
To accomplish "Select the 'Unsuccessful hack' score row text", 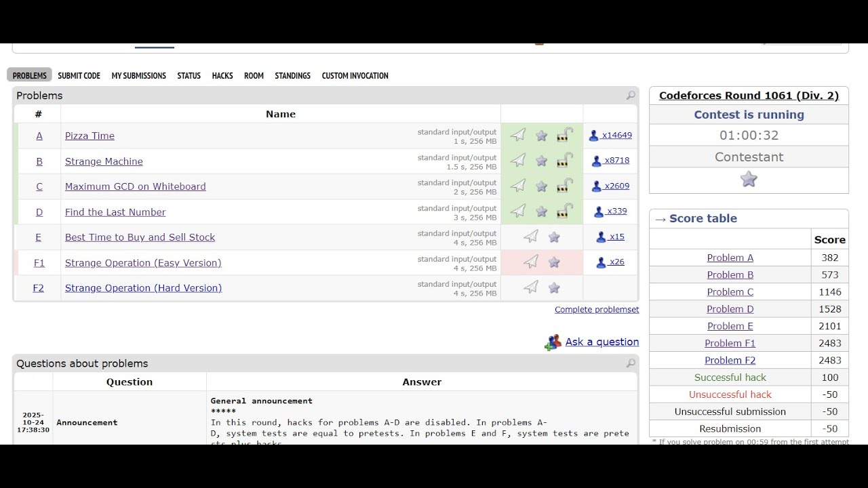I will click(x=730, y=394).
